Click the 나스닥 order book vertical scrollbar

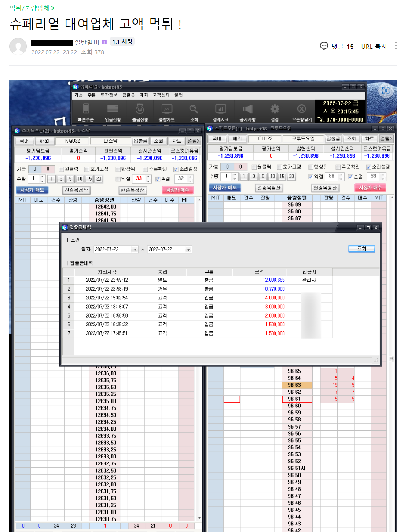click(198, 352)
